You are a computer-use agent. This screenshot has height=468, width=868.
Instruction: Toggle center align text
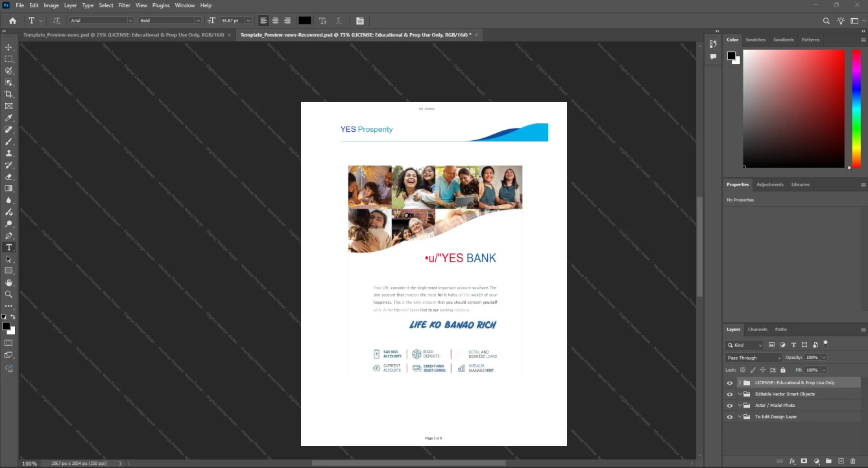[275, 21]
